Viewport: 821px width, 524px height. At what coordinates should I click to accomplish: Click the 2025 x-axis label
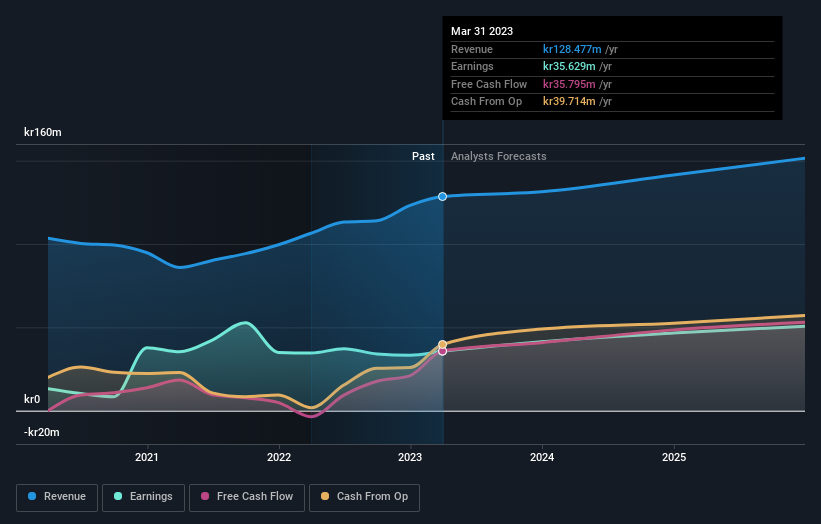[674, 457]
